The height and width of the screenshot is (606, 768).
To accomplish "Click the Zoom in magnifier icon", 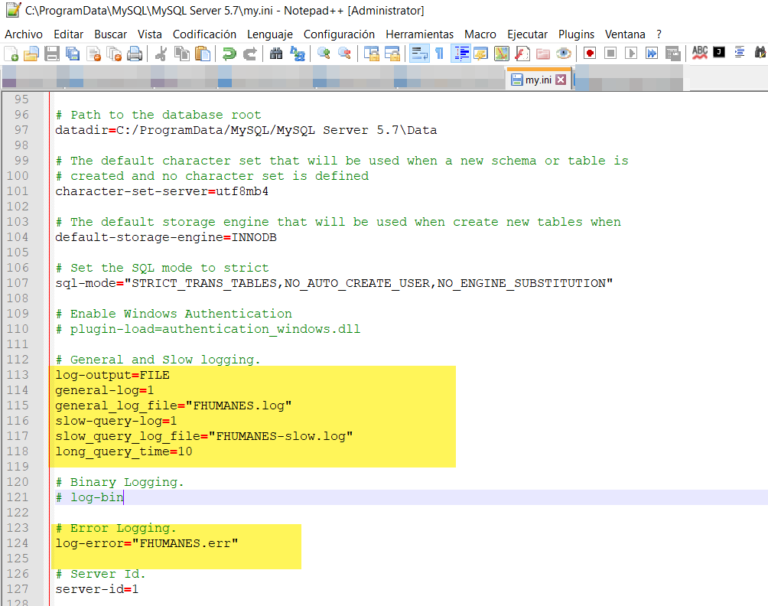I will click(x=324, y=54).
